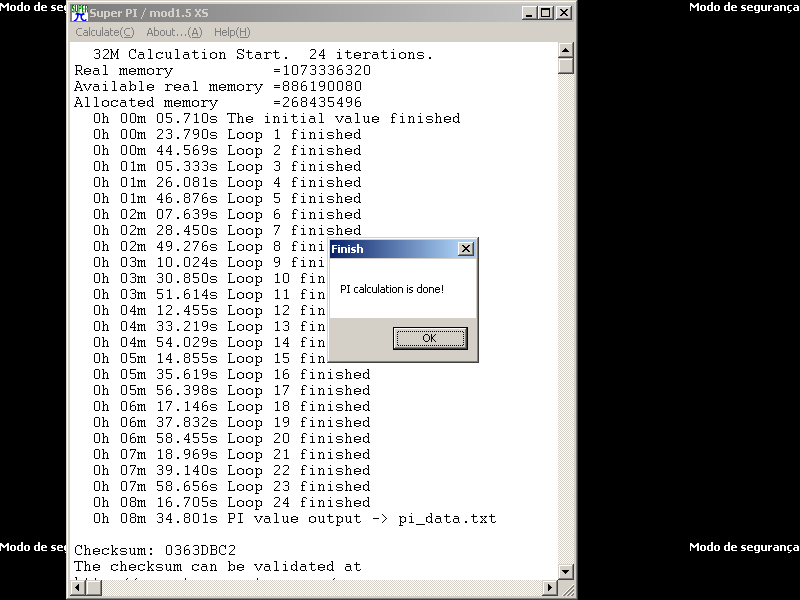Open the Calculate(C) menu
Viewport: 800px width, 600px height.
click(x=105, y=32)
